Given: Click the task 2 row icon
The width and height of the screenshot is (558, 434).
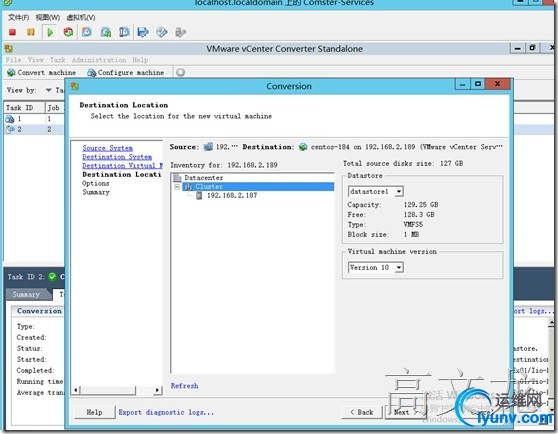Looking at the screenshot, I should tap(10, 129).
